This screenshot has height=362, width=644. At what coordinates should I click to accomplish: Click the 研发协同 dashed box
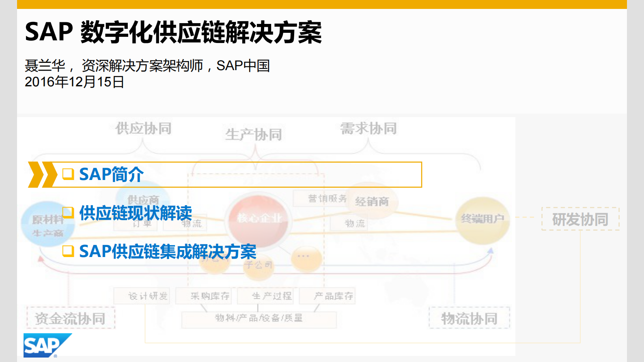pyautogui.click(x=580, y=219)
